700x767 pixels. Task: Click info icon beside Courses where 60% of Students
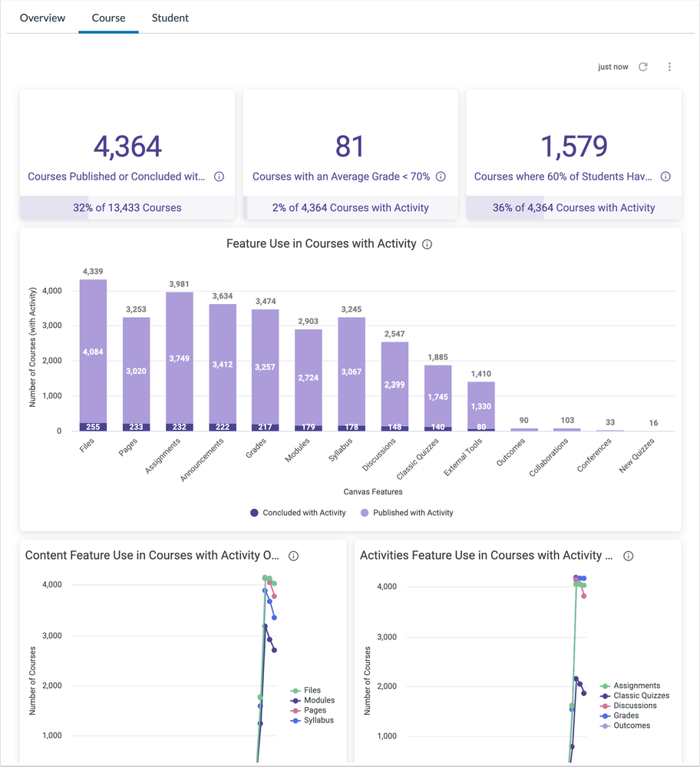665,177
